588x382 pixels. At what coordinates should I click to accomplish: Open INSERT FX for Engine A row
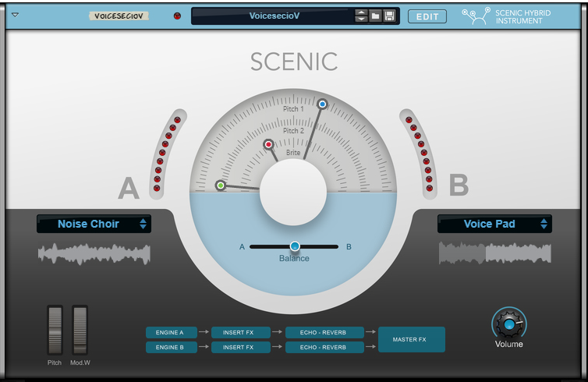(241, 333)
